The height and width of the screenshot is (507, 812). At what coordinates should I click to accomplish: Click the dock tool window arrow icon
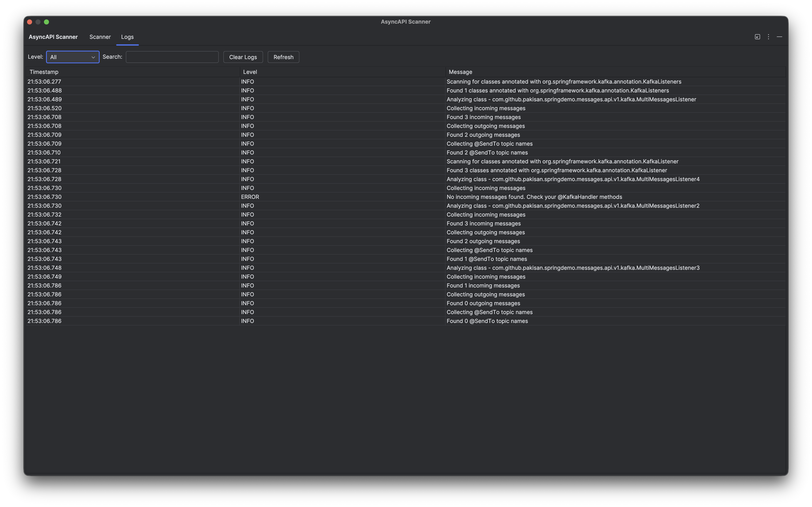point(757,37)
